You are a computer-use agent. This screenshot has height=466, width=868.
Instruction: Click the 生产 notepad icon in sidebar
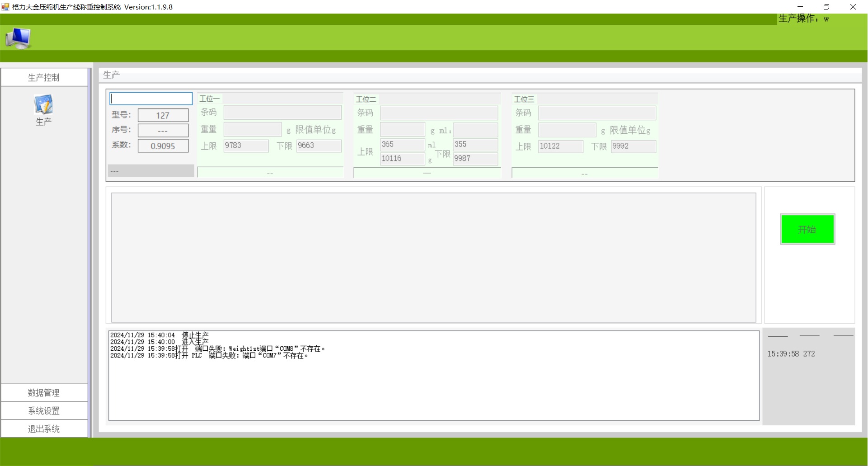click(x=43, y=105)
